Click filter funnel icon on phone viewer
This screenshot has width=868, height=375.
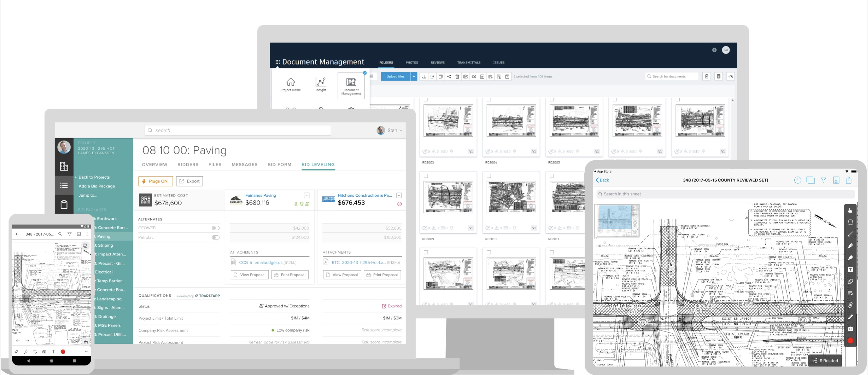70,234
